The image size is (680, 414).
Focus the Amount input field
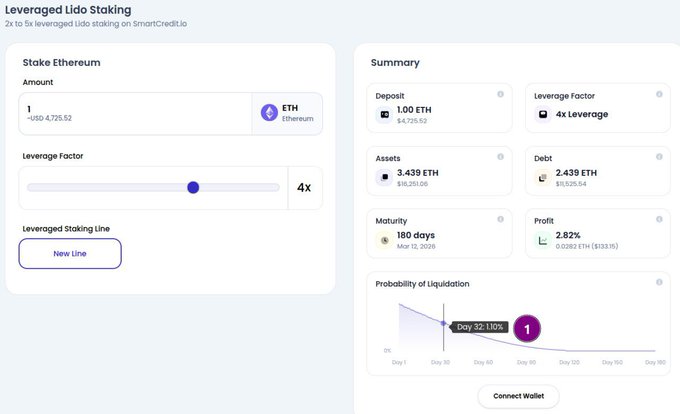click(x=135, y=114)
